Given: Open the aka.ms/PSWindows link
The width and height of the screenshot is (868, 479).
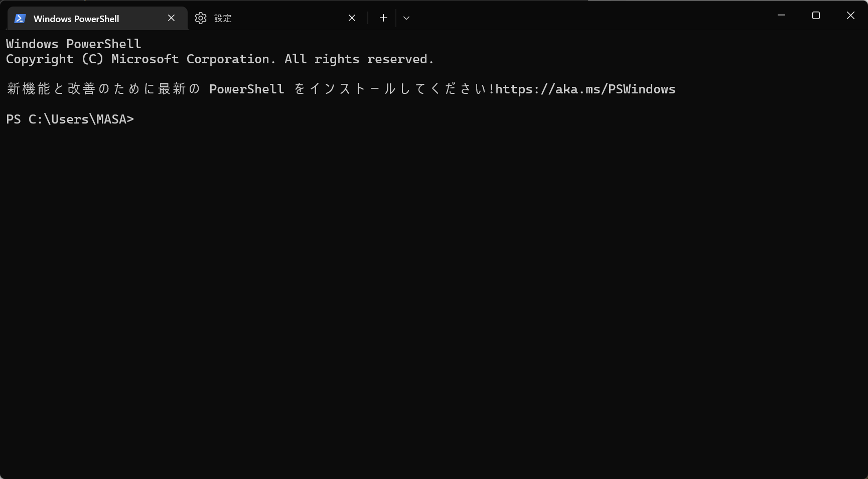Looking at the screenshot, I should 585,89.
